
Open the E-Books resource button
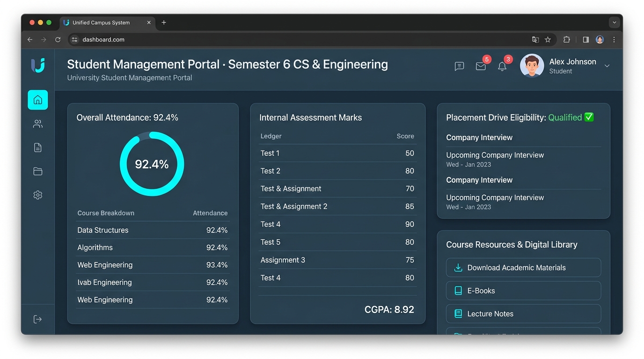(523, 291)
